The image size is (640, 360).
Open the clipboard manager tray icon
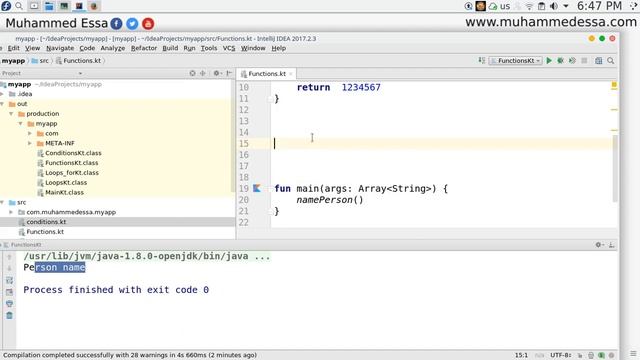click(541, 6)
